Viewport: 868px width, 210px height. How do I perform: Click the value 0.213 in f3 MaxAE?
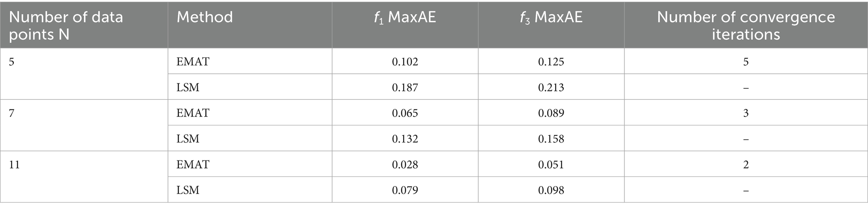551,87
